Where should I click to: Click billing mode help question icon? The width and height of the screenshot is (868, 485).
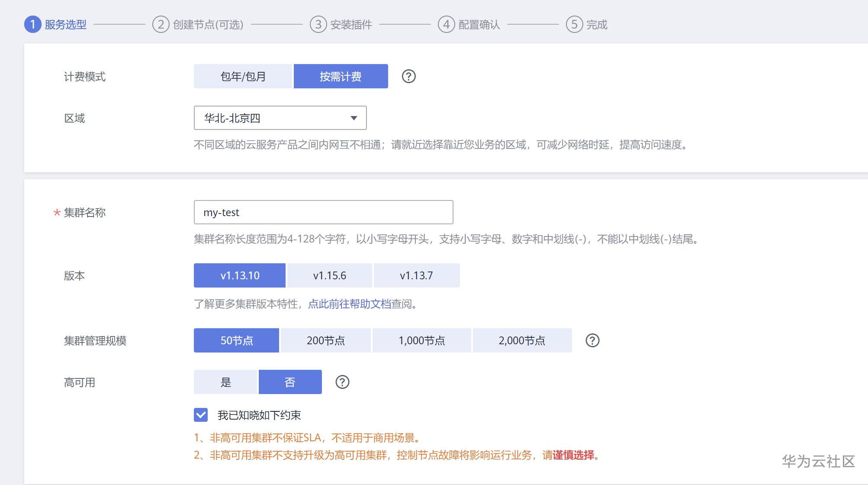click(x=408, y=77)
